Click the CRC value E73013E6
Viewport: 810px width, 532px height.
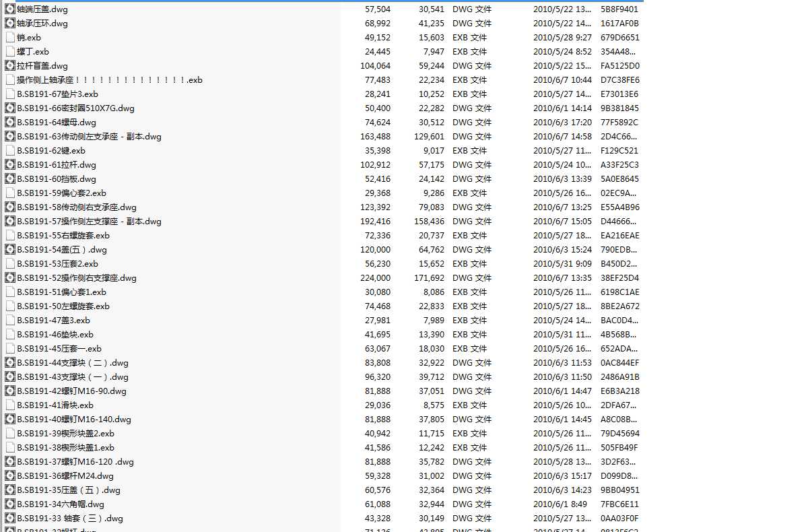(619, 94)
